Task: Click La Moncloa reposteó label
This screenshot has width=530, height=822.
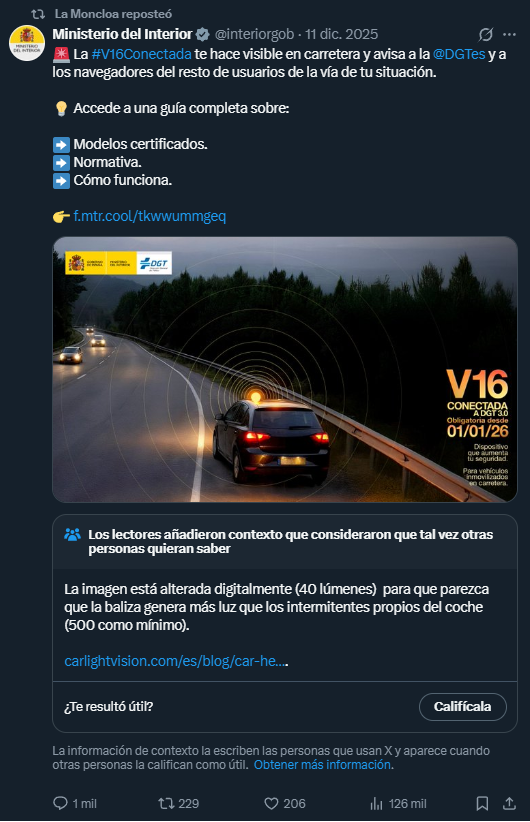Action: pyautogui.click(x=113, y=14)
